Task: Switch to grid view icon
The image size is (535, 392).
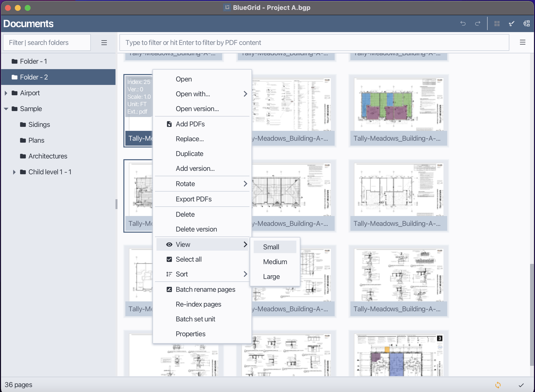Action: [497, 23]
